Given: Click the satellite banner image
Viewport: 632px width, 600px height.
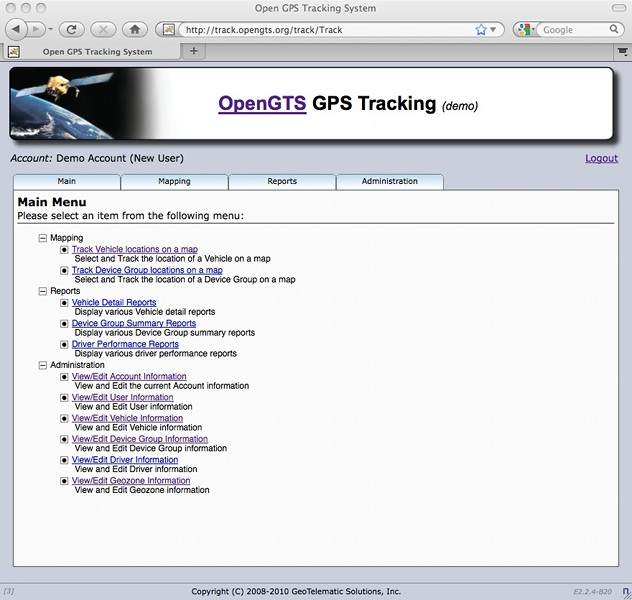Looking at the screenshot, I should (81, 104).
